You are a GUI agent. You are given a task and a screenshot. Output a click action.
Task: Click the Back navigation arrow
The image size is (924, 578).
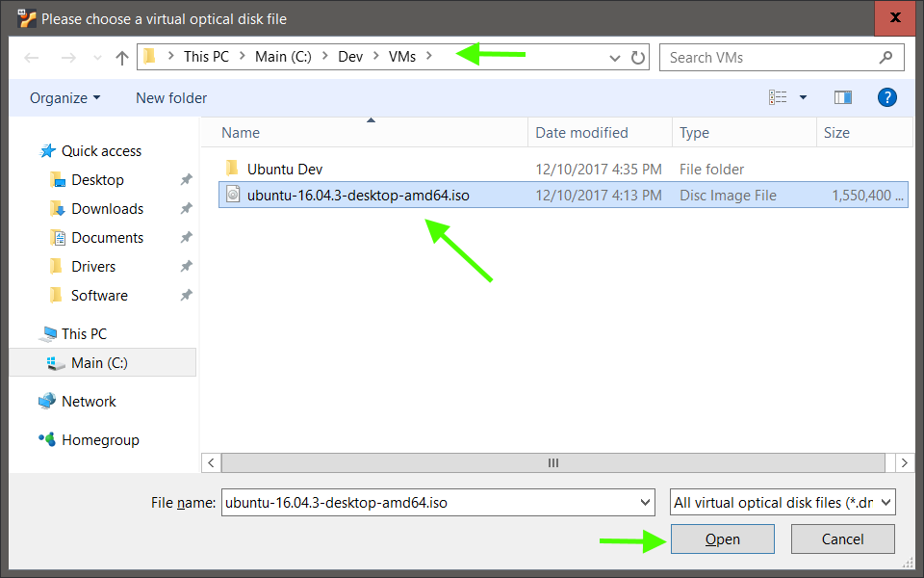point(31,57)
